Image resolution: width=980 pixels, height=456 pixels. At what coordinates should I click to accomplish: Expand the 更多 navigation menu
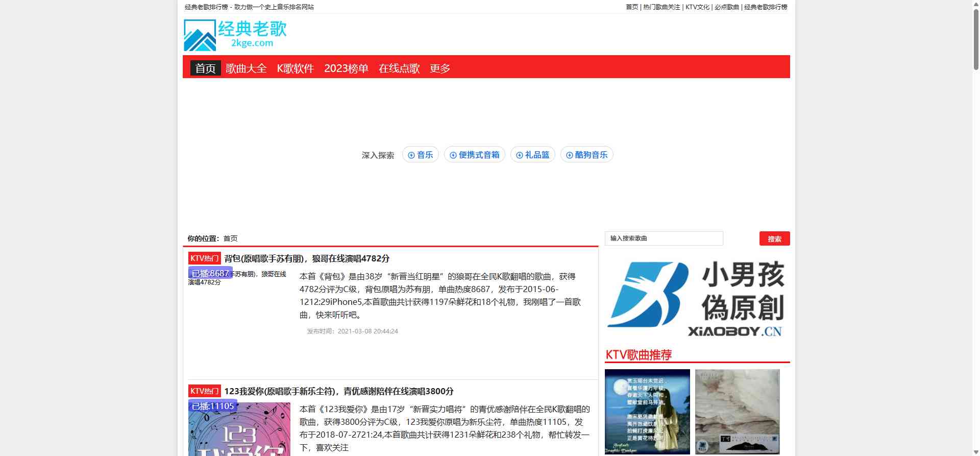pyautogui.click(x=439, y=68)
